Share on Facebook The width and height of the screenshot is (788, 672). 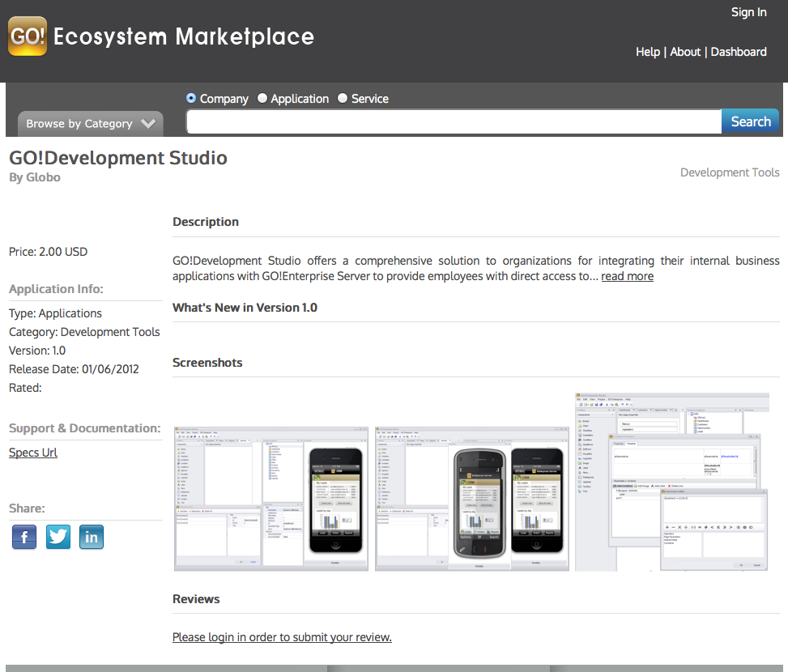[x=24, y=537]
